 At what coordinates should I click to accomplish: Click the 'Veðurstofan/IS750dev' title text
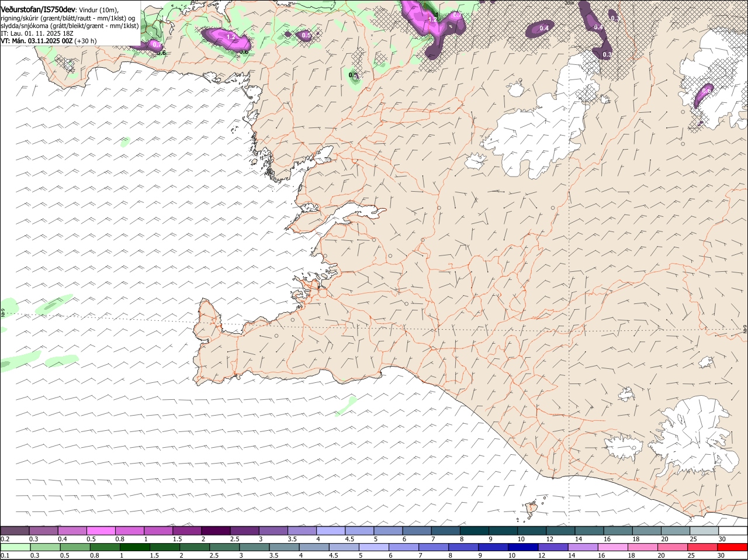[x=37, y=9]
